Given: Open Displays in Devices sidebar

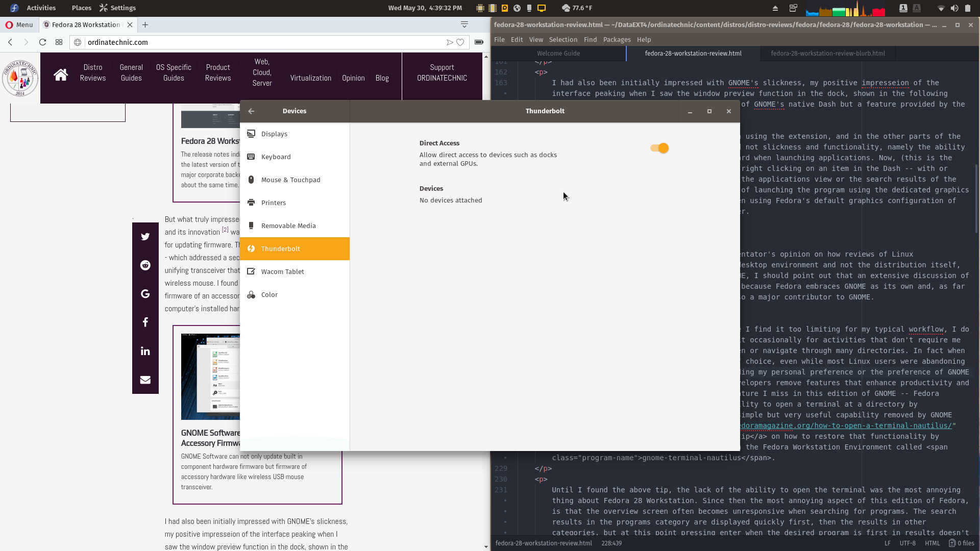Looking at the screenshot, I should (295, 134).
